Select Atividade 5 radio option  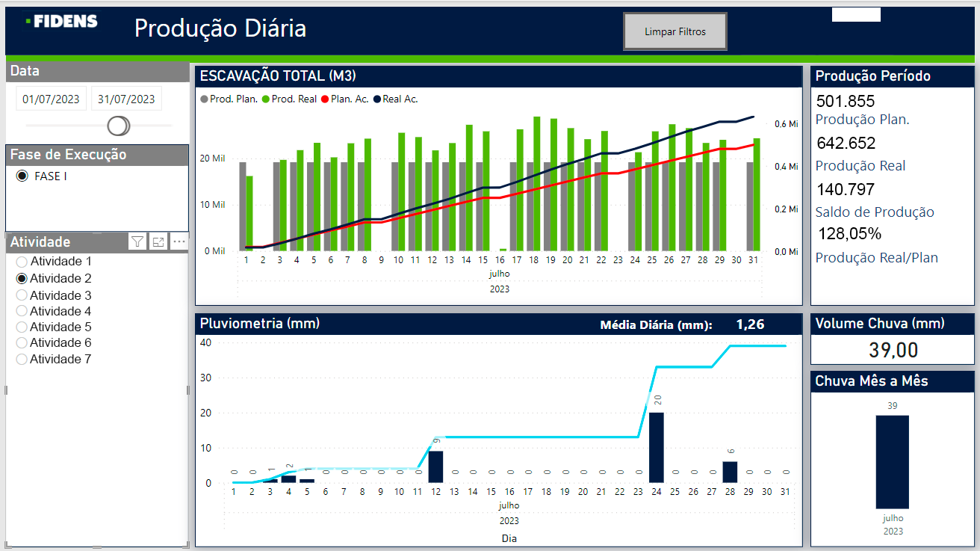[22, 327]
